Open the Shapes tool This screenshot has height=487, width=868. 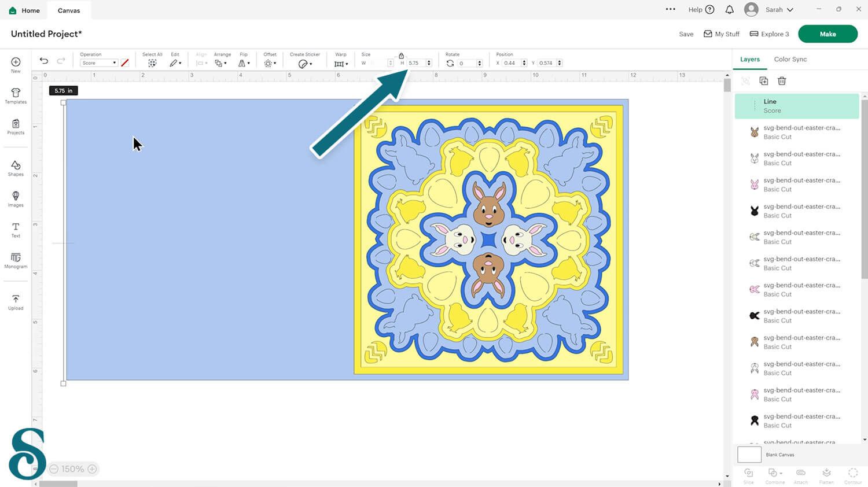pyautogui.click(x=16, y=168)
